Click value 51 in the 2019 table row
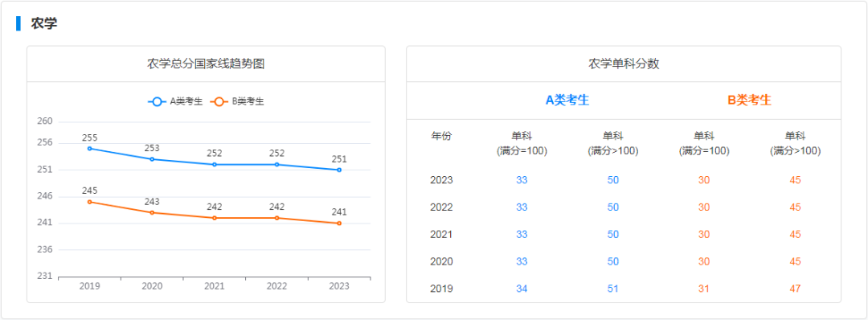The width and height of the screenshot is (868, 320). [612, 289]
